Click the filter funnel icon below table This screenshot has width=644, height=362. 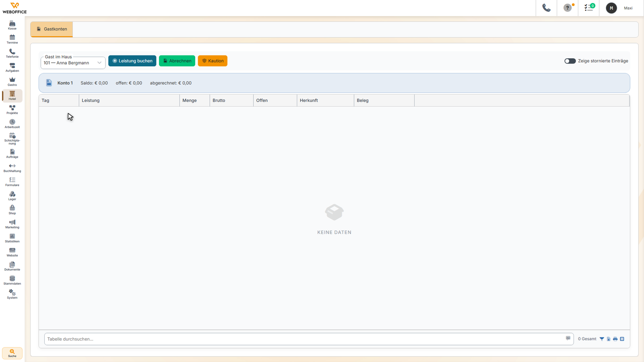coord(602,339)
